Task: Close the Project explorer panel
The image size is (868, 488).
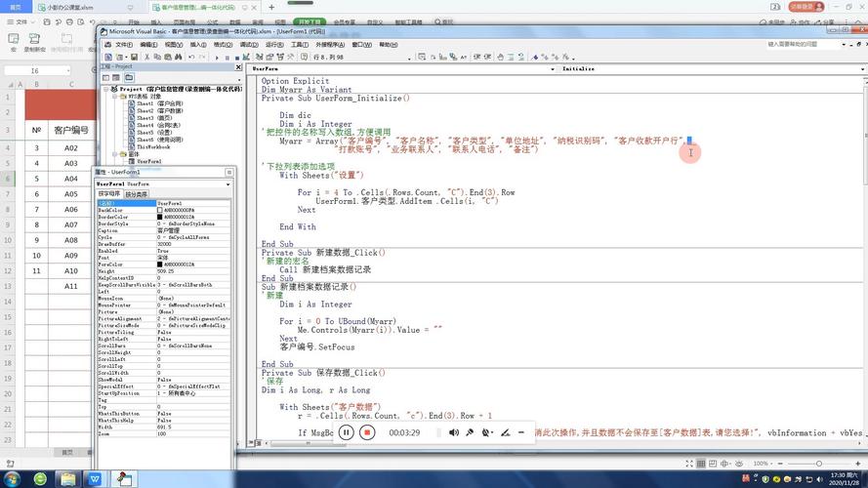Action: [x=238, y=67]
